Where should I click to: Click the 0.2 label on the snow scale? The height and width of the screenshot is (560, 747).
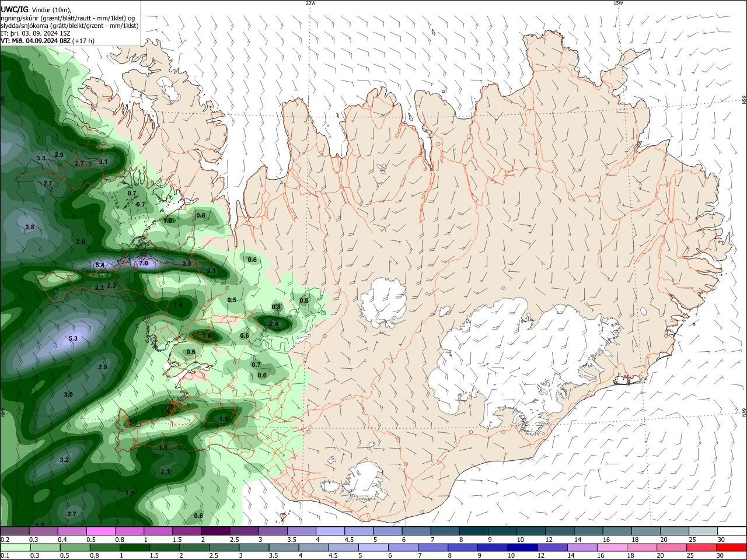pyautogui.click(x=5, y=540)
